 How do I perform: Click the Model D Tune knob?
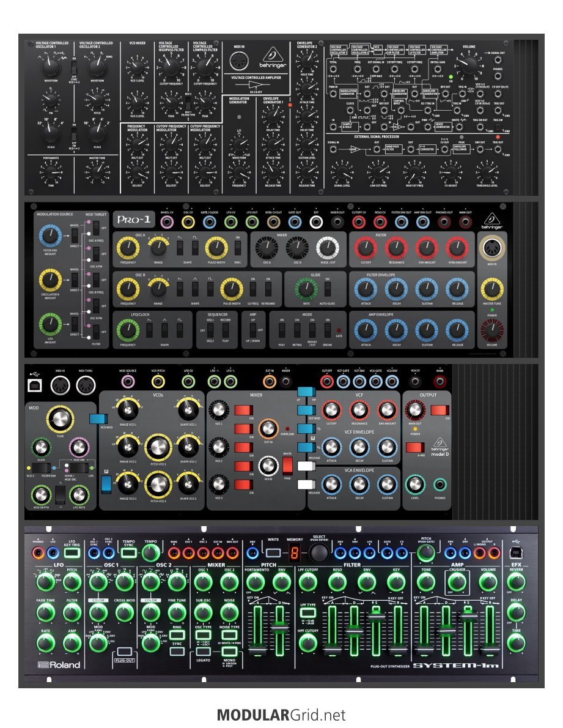coord(60,419)
